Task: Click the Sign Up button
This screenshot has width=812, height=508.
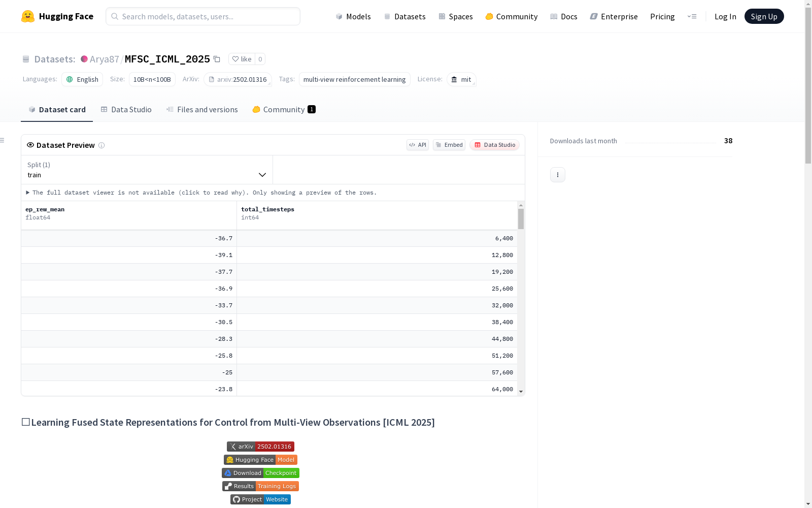Action: [x=764, y=16]
